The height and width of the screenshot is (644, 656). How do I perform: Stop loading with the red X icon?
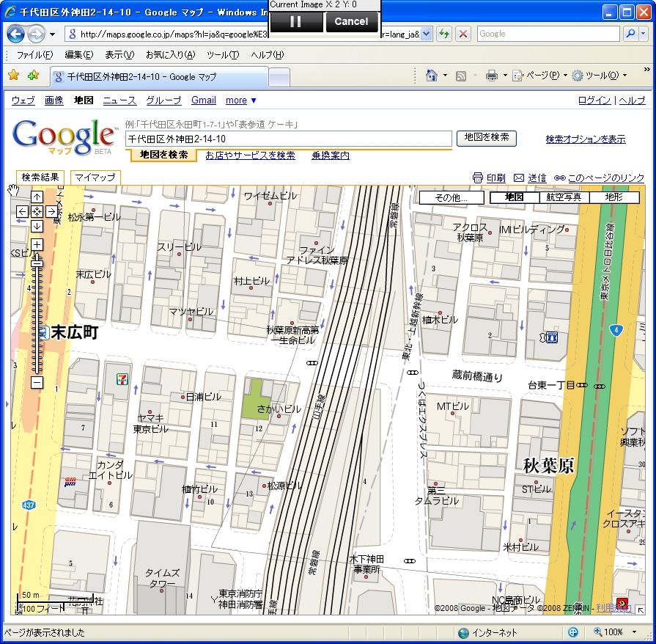463,34
